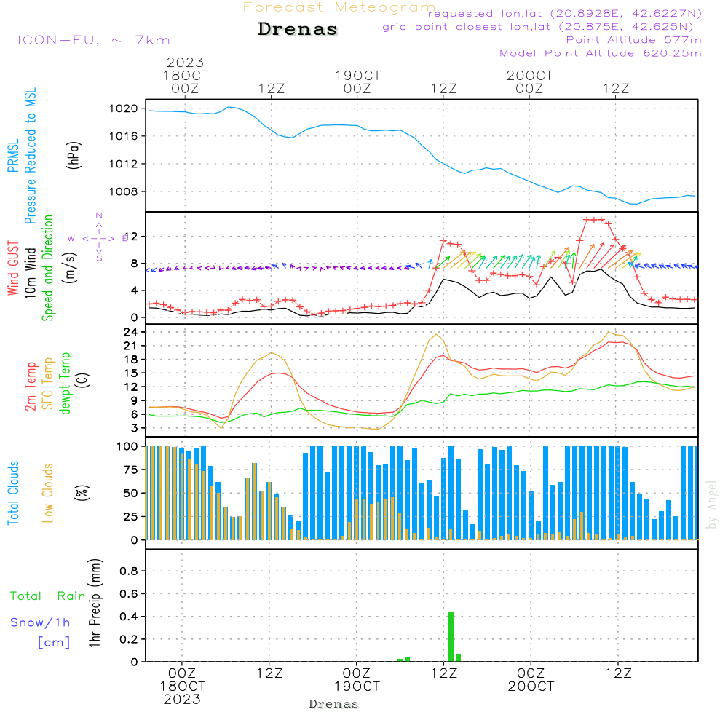Click the 12 wind speed axis value
Viewport: 728px width, 728px height.
[x=130, y=237]
